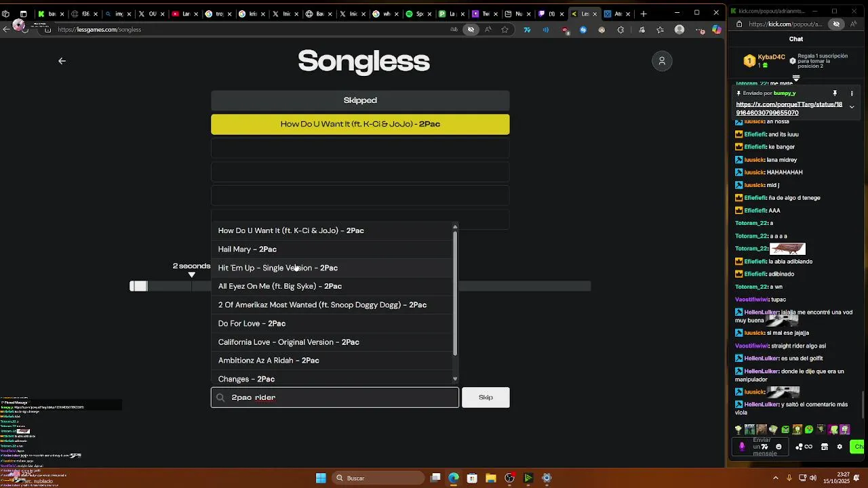Select 'Hit 'Em Up - Single Version' suggestion
Screen dimensions: 868x488
point(332,268)
